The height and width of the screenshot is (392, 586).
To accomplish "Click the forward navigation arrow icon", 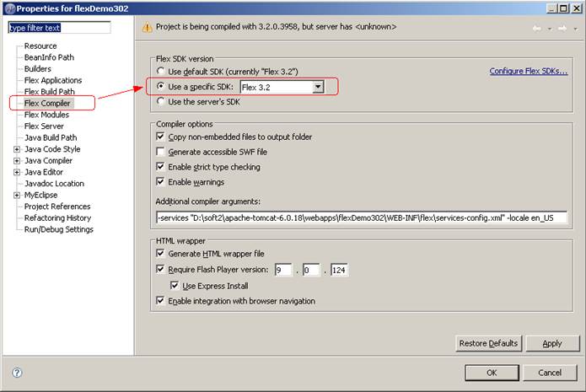I will click(x=561, y=28).
